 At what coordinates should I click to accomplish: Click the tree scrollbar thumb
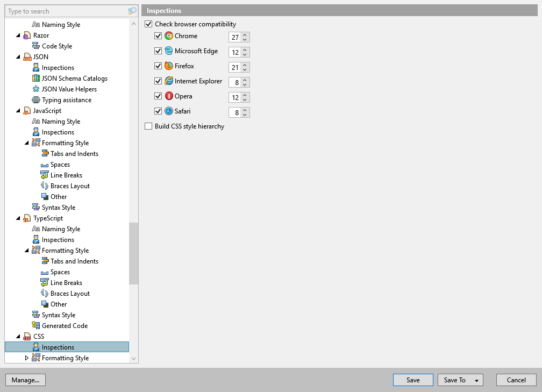tap(133, 253)
